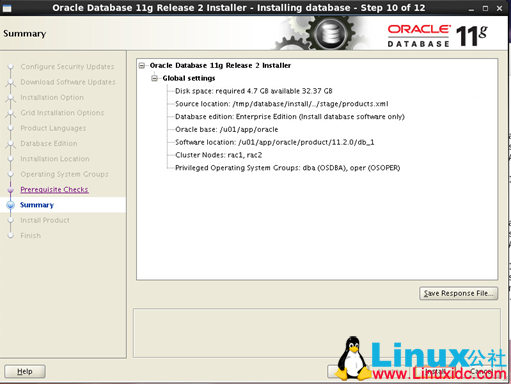Open the Prerequisite Checks step link
The width and height of the screenshot is (511, 384).
click(54, 189)
